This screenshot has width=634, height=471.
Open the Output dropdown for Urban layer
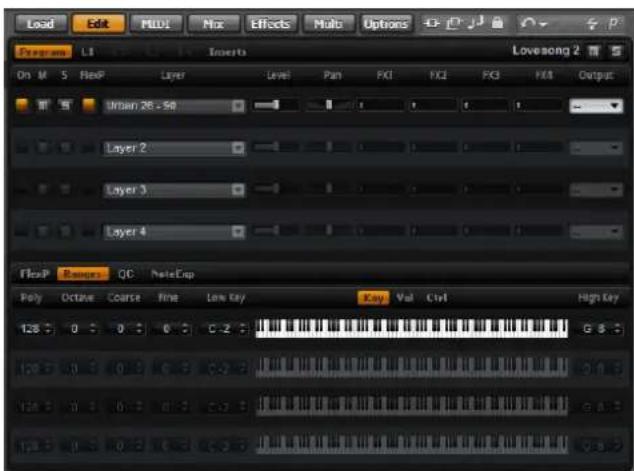[596, 106]
